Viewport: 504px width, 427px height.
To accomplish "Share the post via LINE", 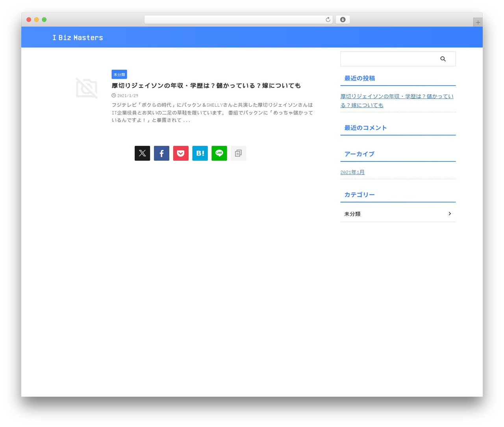I will click(x=219, y=153).
